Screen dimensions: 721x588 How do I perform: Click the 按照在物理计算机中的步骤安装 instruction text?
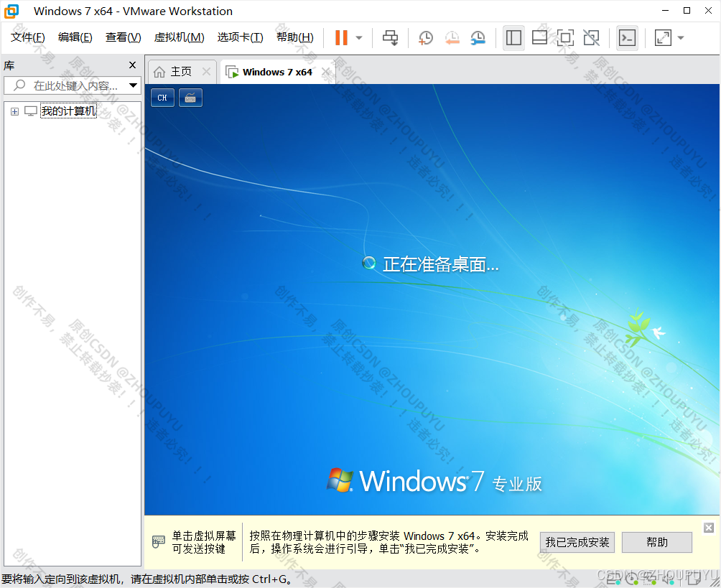pyautogui.click(x=389, y=543)
